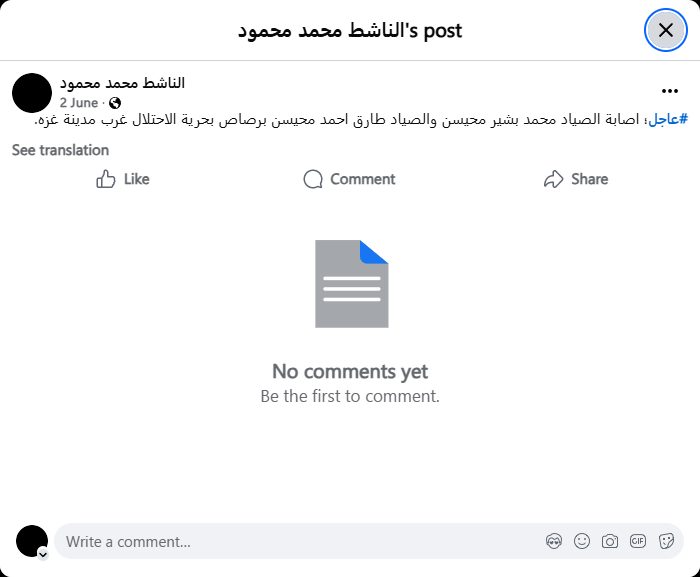Open the emoji picker in comment box
Image resolution: width=700 pixels, height=577 pixels.
[582, 541]
